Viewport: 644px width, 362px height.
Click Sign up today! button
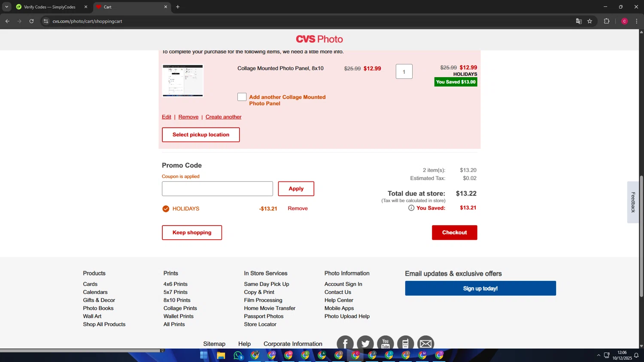[480, 288]
